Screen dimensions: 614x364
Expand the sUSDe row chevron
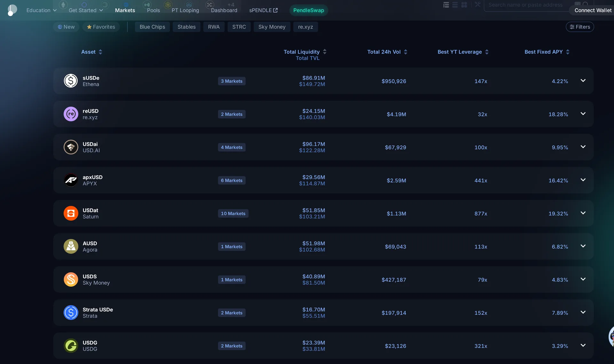click(583, 81)
